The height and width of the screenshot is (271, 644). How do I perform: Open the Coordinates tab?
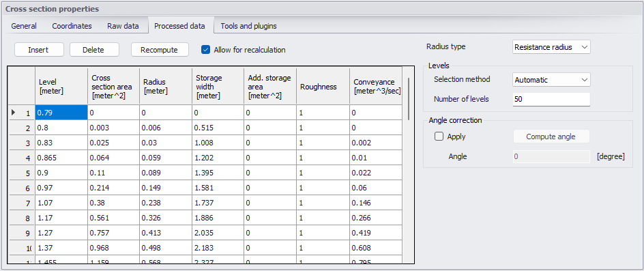click(x=72, y=26)
